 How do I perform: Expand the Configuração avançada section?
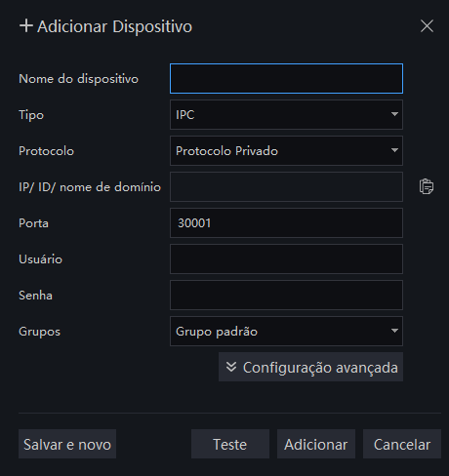(x=310, y=367)
